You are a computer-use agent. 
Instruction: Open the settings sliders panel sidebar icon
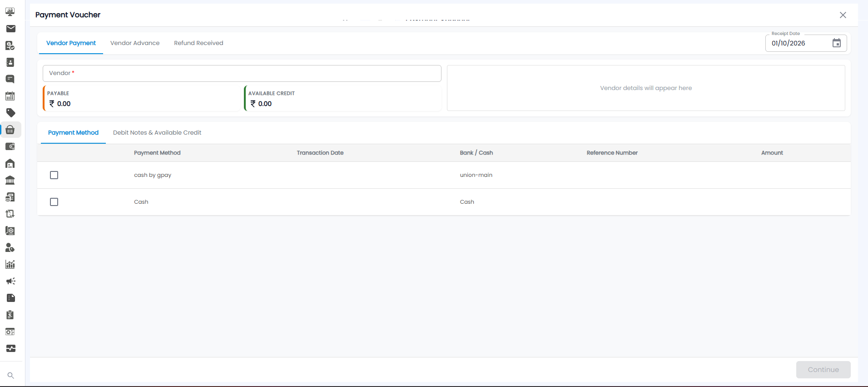(10, 332)
